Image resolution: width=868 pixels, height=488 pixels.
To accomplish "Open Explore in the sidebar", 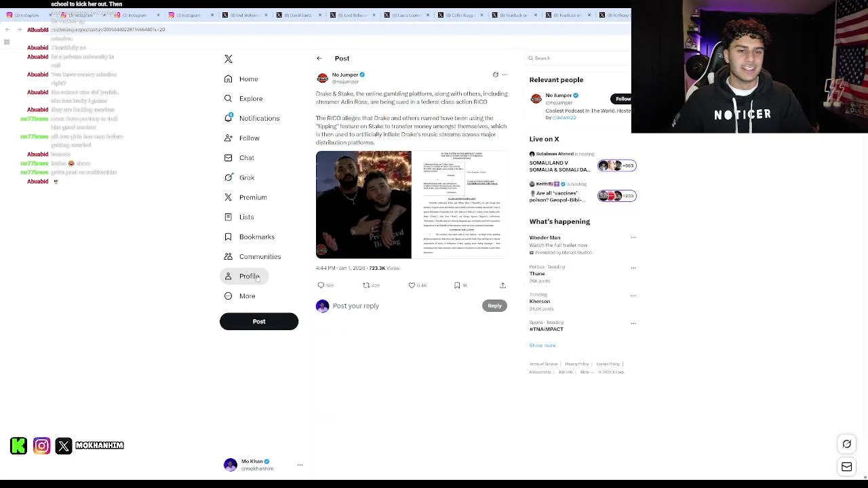I will click(243, 98).
